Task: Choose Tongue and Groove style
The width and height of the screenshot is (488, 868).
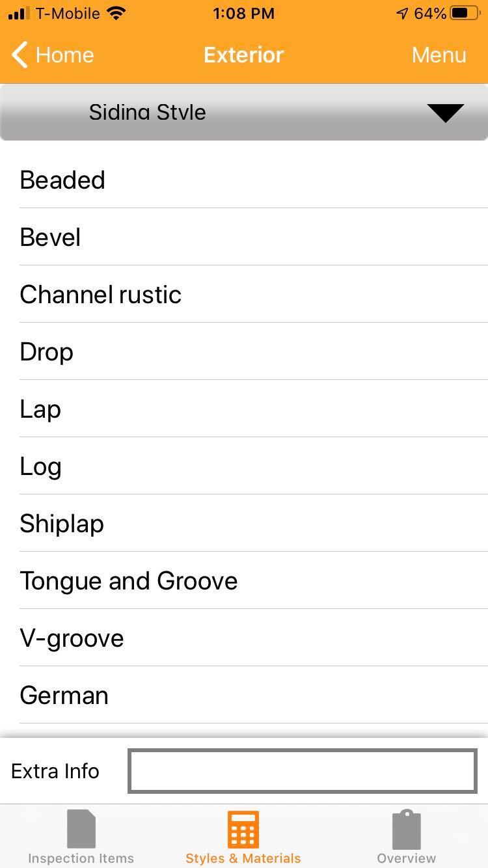Action: pyautogui.click(x=129, y=581)
